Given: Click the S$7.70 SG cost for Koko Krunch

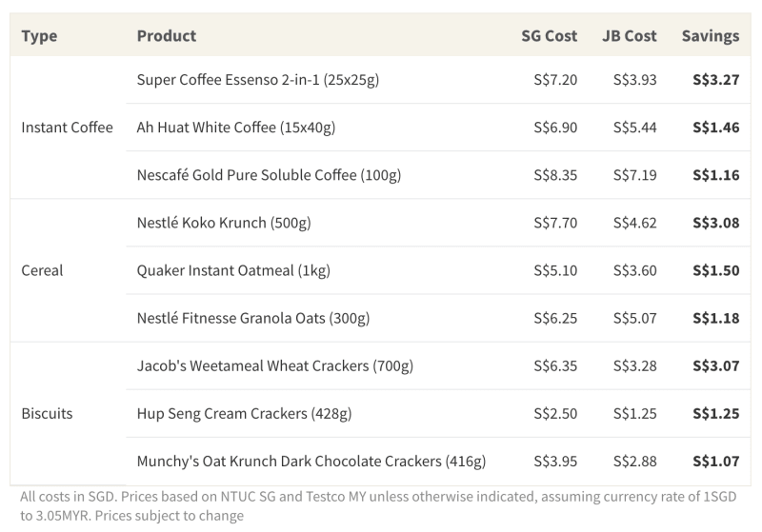Looking at the screenshot, I should tap(555, 223).
